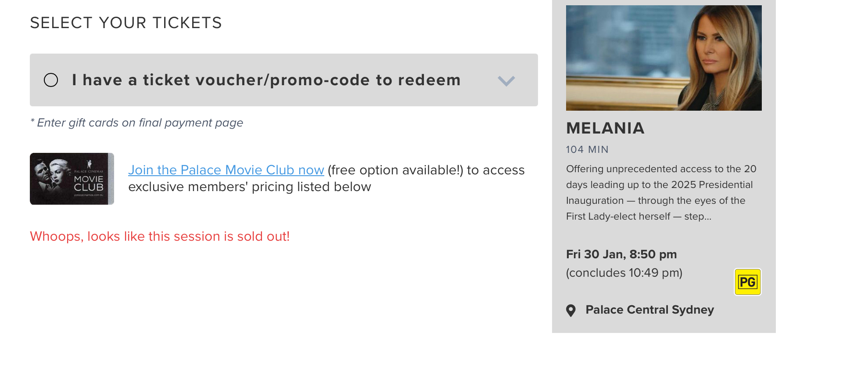Open the Join the Palace Movie Club link

226,170
